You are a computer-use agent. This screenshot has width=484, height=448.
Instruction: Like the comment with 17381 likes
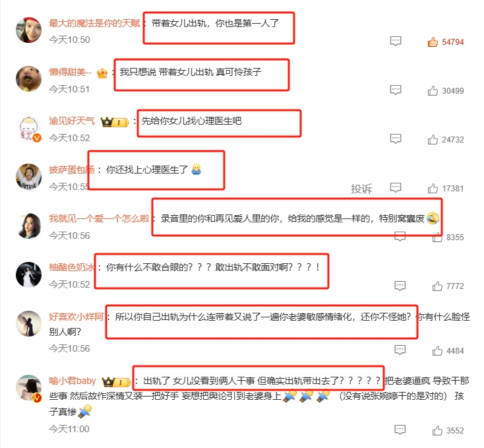[x=433, y=188]
